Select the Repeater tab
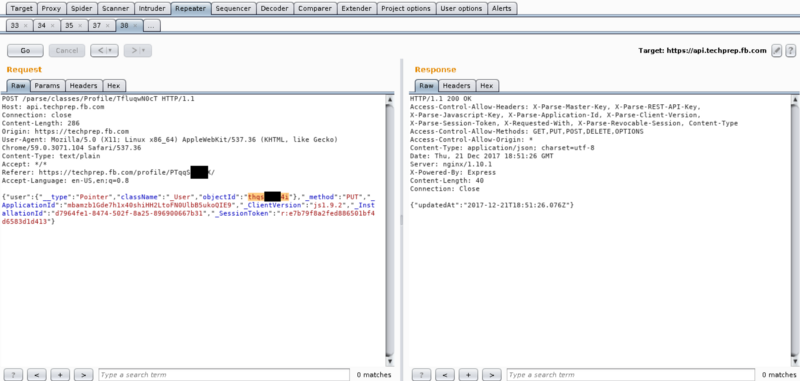This screenshot has width=800, height=381. coord(190,9)
